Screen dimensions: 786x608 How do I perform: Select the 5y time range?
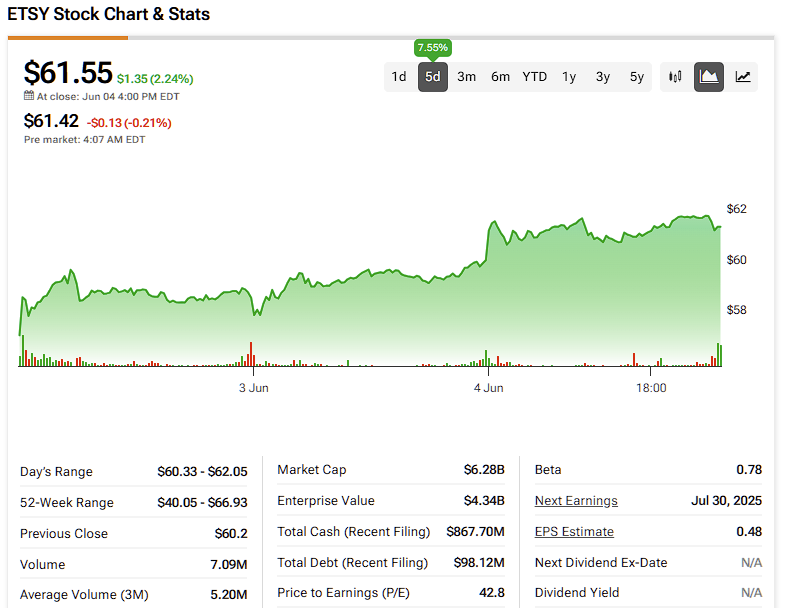637,77
